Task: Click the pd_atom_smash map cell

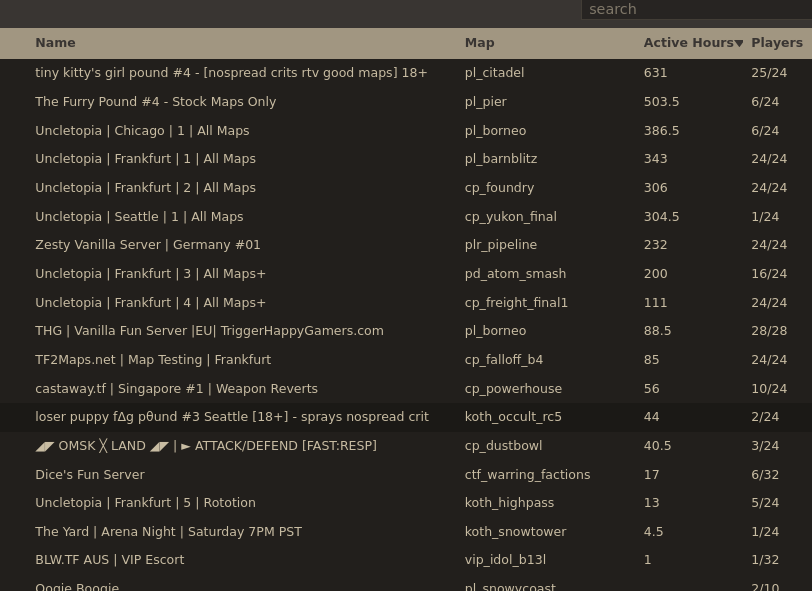Action: [x=515, y=274]
